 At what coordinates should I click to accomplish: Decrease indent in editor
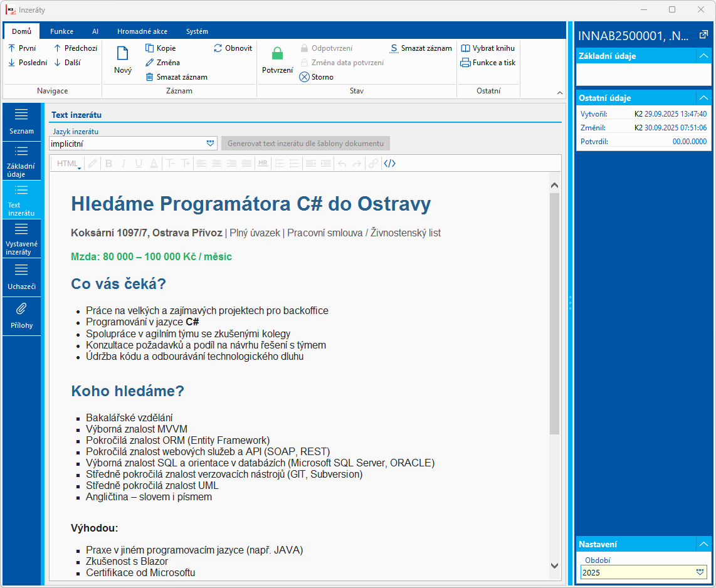[x=310, y=164]
